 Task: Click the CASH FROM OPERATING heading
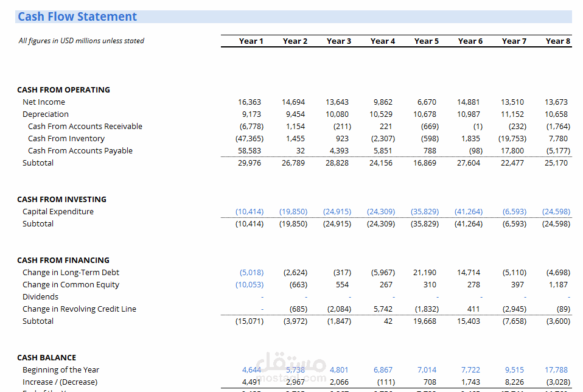point(63,89)
